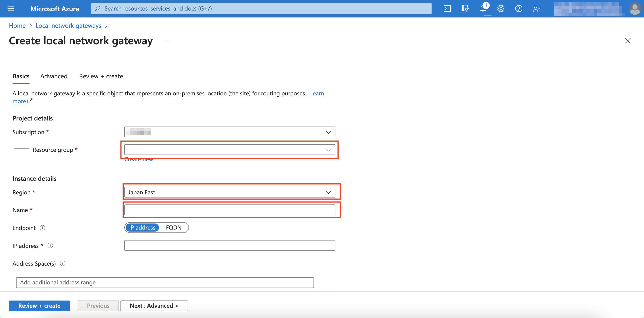
Task: Click Create new under Resource group
Action: tap(138, 159)
